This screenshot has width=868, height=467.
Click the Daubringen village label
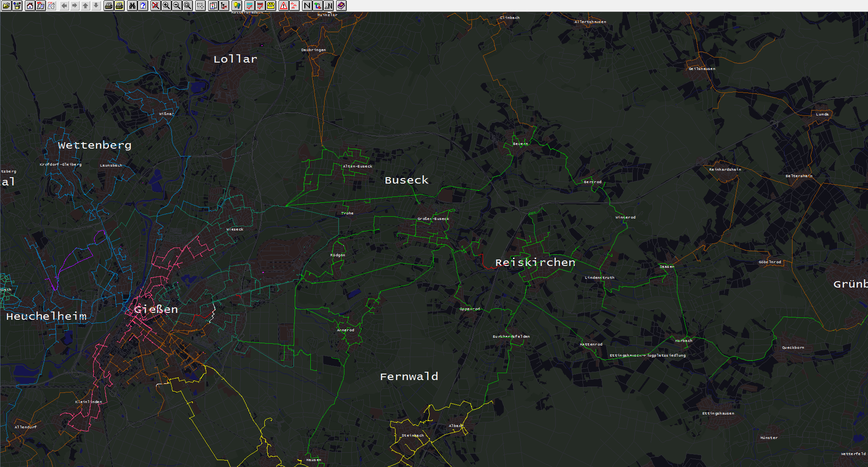314,50
